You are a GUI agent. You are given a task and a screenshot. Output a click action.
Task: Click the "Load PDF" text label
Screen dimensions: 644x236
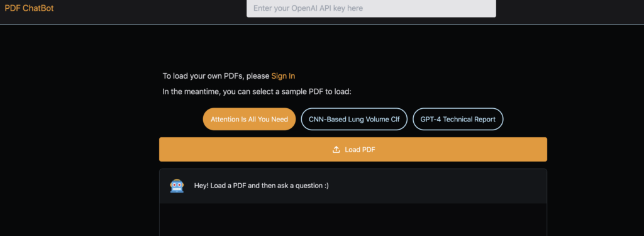(x=360, y=150)
